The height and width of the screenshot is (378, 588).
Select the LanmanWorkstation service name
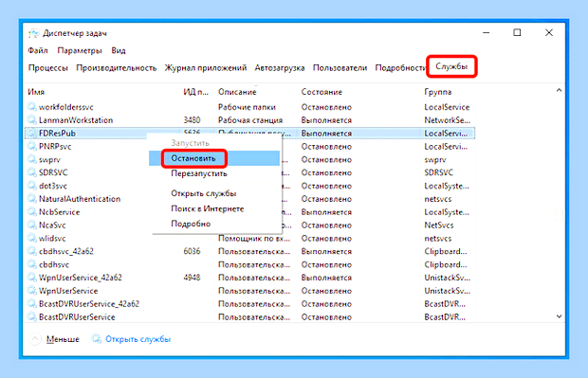pyautogui.click(x=76, y=120)
